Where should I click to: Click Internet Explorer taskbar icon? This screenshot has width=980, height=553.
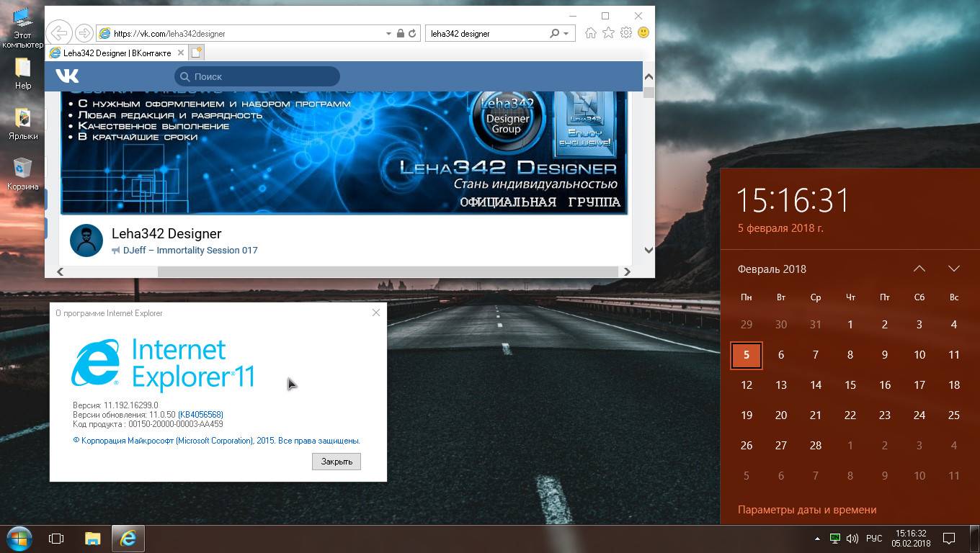128,539
